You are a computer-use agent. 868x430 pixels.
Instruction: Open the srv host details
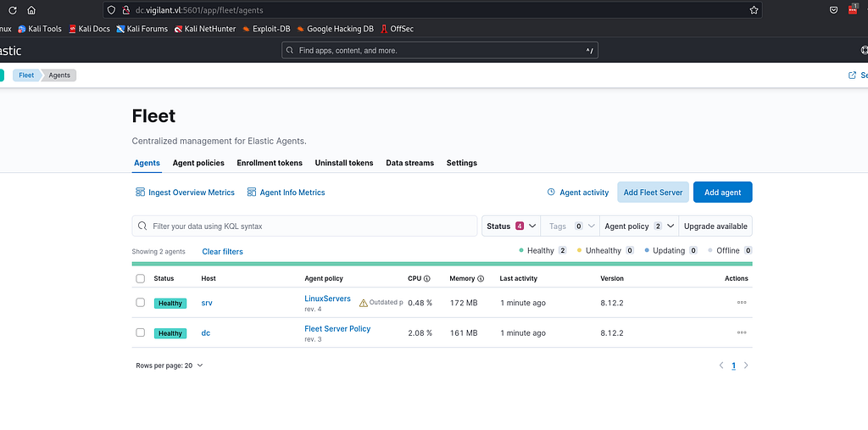(207, 303)
